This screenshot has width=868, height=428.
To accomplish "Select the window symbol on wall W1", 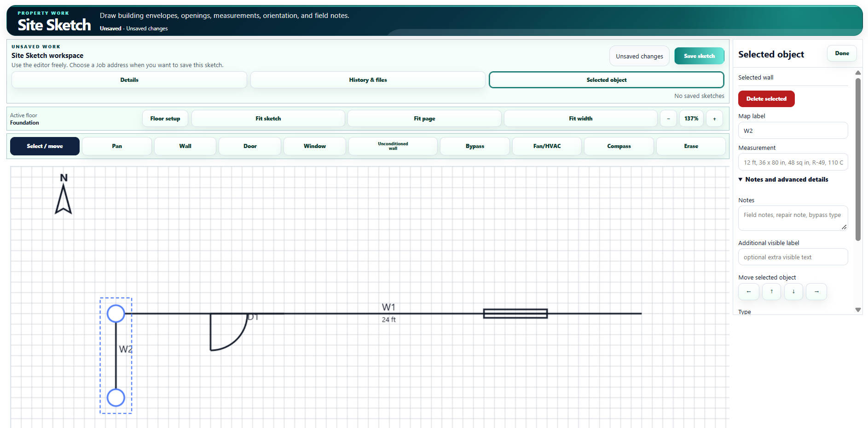I will click(x=515, y=314).
